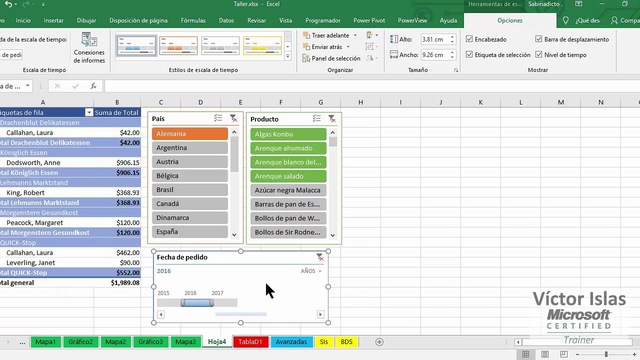Switch to Normal view icon
640x360 pixels.
point(526,354)
